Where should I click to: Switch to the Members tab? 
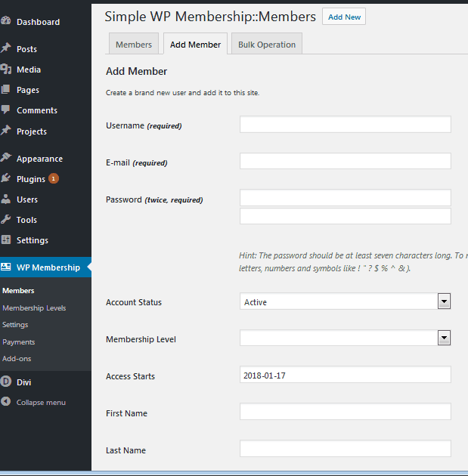tap(134, 45)
